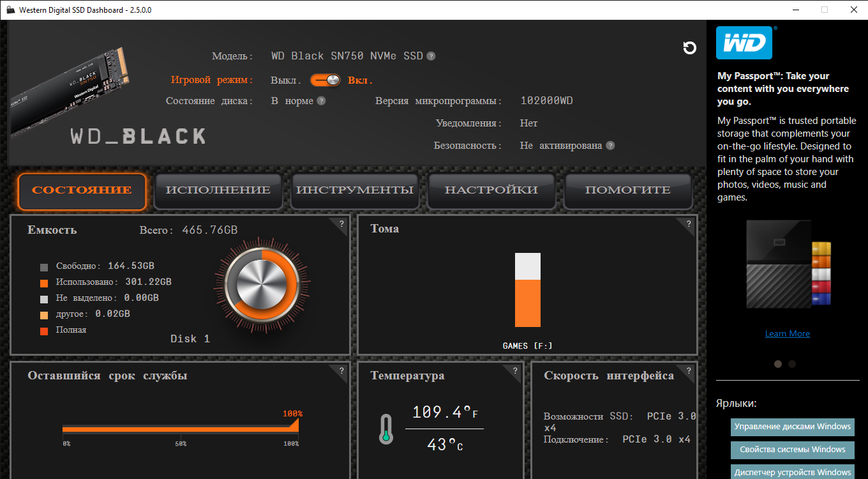Open help for the Емкость panel
The width and height of the screenshot is (868, 479).
tap(341, 224)
